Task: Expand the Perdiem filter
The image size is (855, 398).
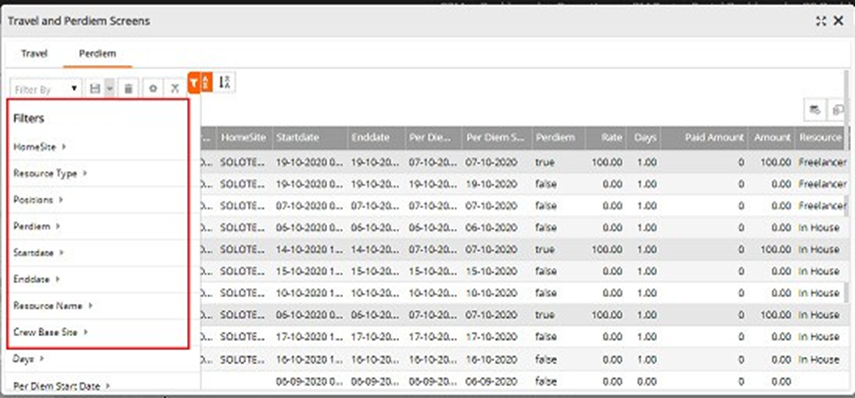Action: point(37,226)
